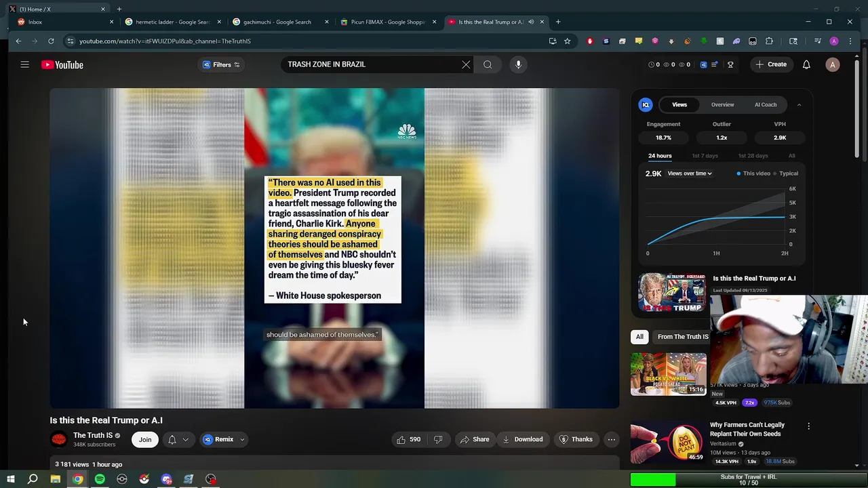Screen dimensions: 868x488
Task: Click the Create button
Action: coord(770,64)
